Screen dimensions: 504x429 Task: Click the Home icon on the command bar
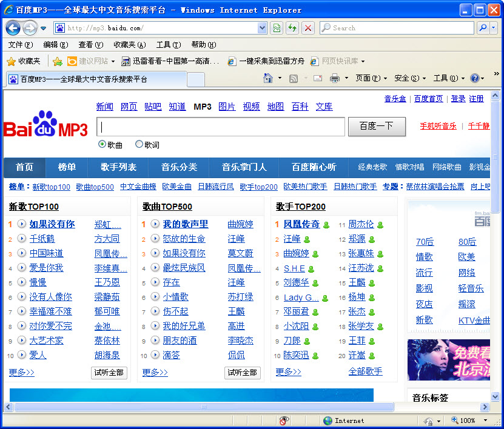(x=267, y=79)
